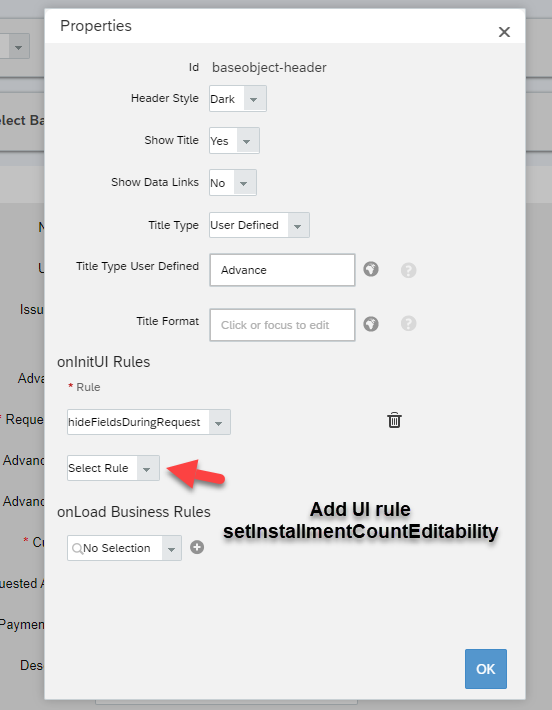Open the hideFieldsDuringRequest rule dropdown
552x710 pixels.
click(149, 422)
